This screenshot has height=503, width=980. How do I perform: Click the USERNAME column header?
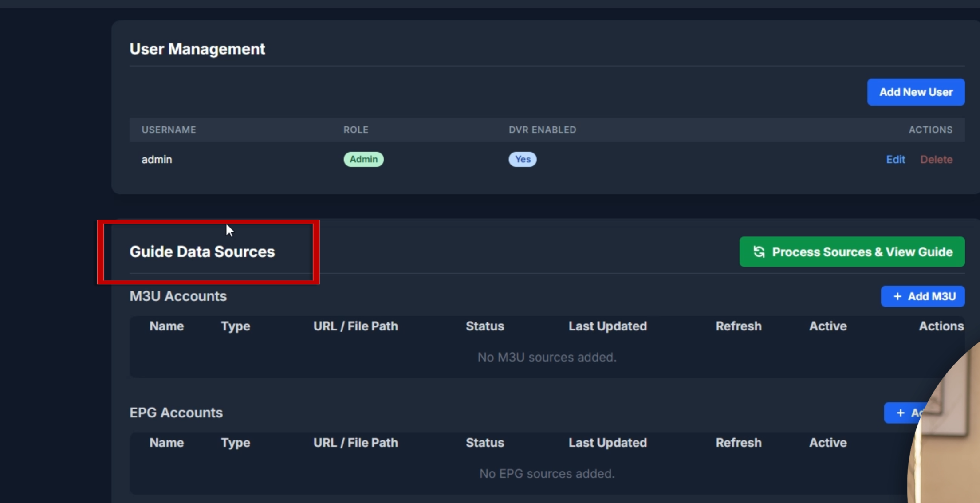tap(169, 130)
